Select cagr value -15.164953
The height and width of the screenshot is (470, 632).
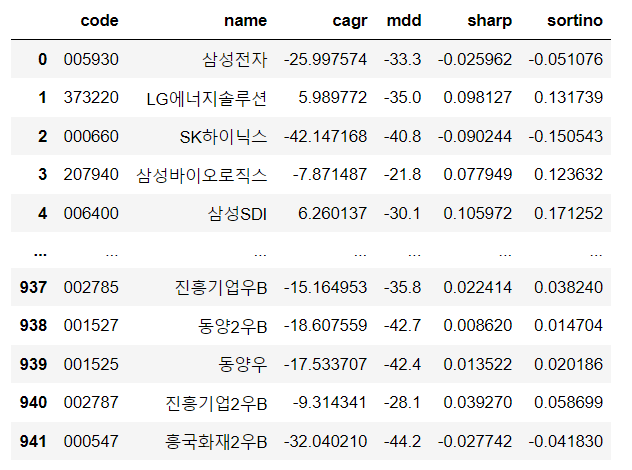coord(325,287)
